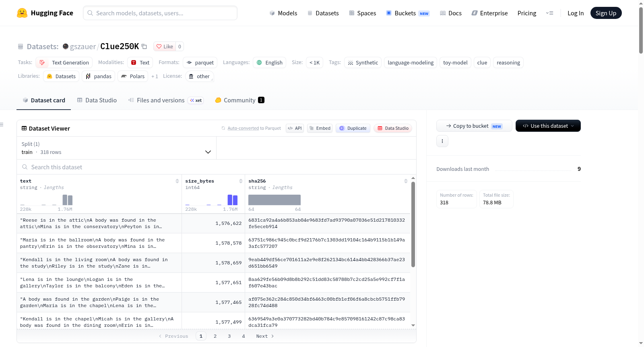This screenshot has width=644, height=347.
Task: Open the Pricing page
Action: pos(527,13)
